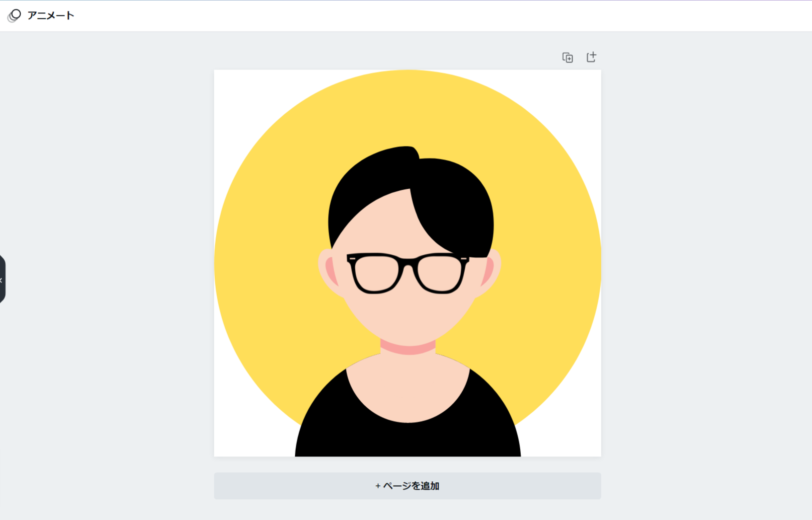This screenshot has width=812, height=520.
Task: Click the animate circles icon in the top bar
Action: point(14,15)
